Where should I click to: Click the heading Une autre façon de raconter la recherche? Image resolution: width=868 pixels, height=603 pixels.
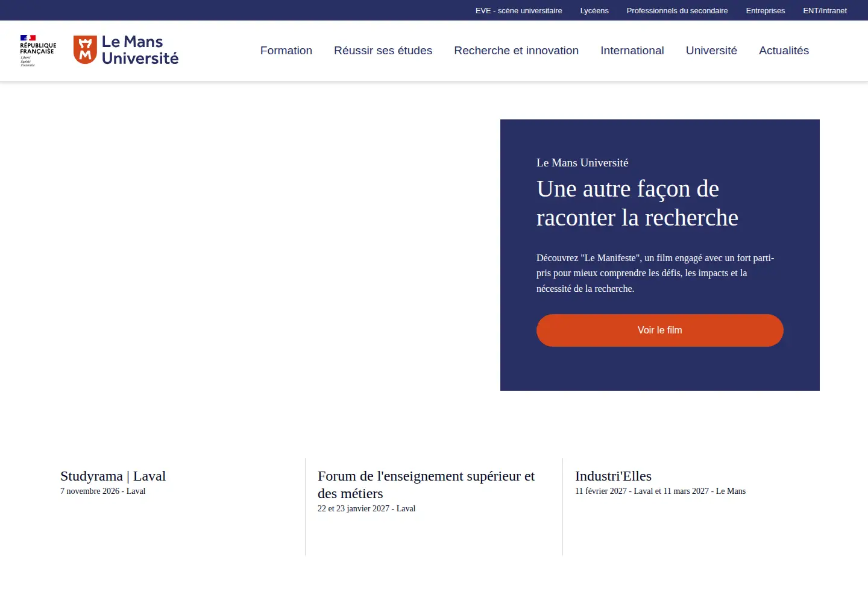pos(637,203)
